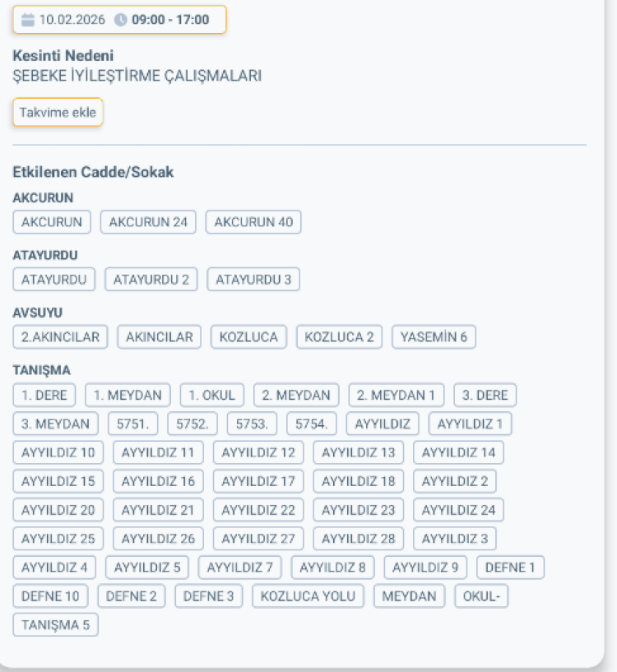Choose the ATAYURDU 3 street tag
617x672 pixels.
tap(253, 280)
